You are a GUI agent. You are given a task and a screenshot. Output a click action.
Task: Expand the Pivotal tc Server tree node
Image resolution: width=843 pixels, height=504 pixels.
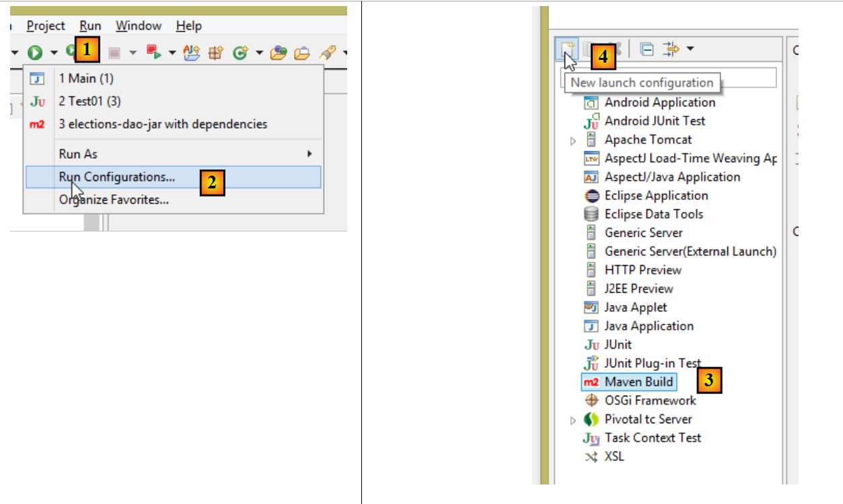(x=573, y=420)
